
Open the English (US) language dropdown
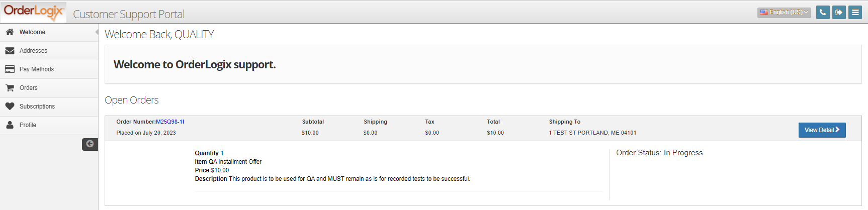click(x=784, y=12)
